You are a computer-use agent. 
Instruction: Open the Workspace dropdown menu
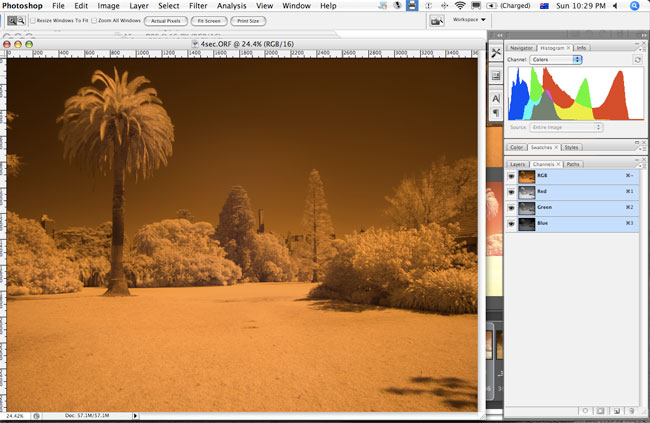(x=470, y=19)
